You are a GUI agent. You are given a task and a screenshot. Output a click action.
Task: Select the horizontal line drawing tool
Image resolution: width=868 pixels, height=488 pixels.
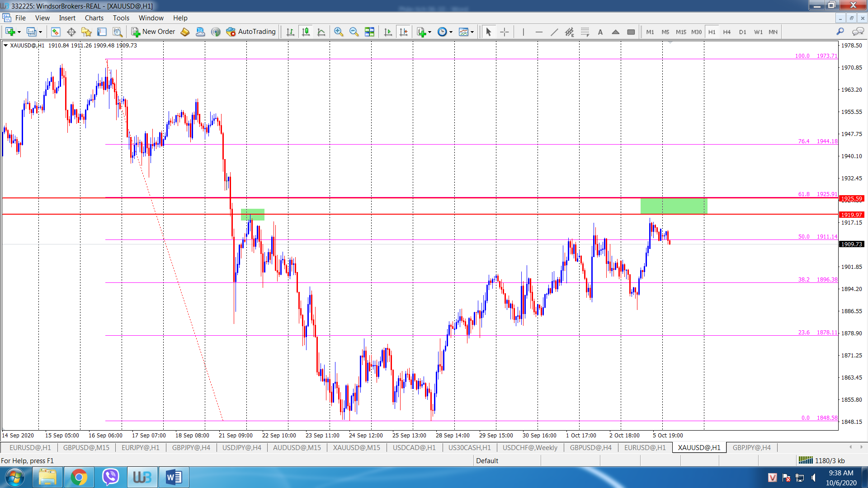pos(539,32)
